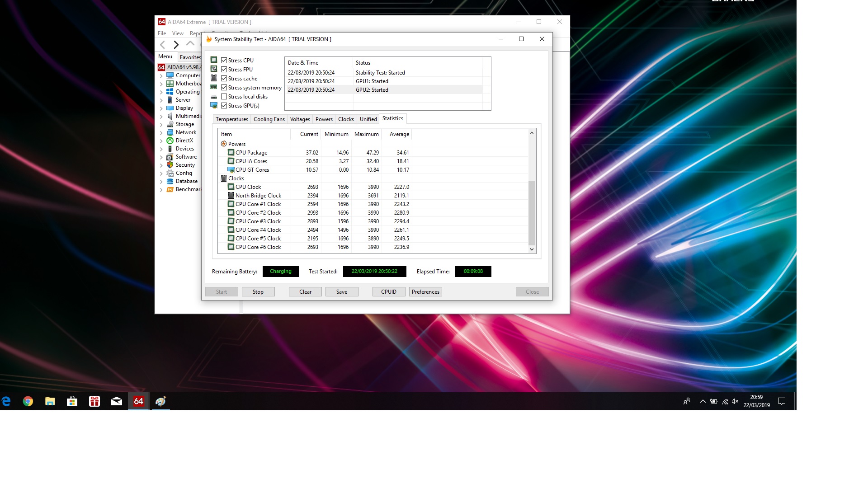
Task: Open the Action Center notification icon
Action: coord(782,401)
